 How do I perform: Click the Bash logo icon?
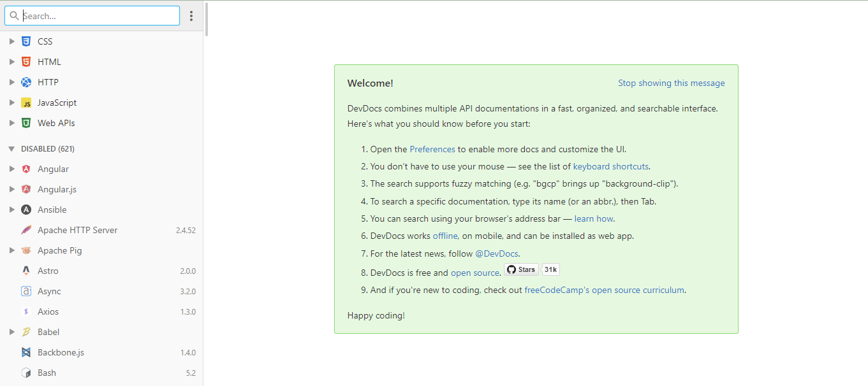click(26, 373)
